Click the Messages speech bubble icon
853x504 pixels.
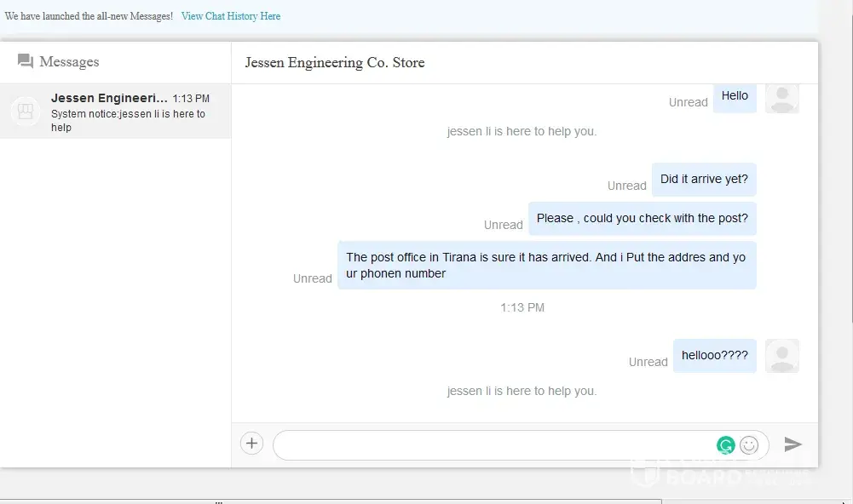click(26, 61)
